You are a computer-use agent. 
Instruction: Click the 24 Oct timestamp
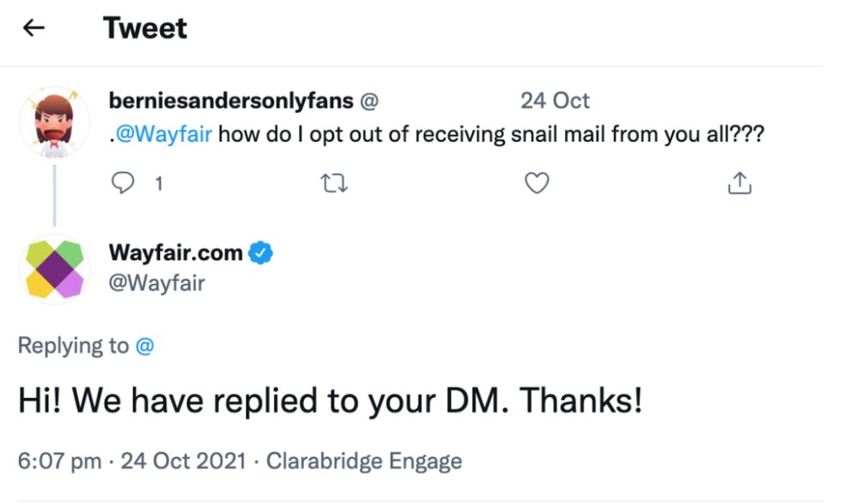click(x=554, y=100)
